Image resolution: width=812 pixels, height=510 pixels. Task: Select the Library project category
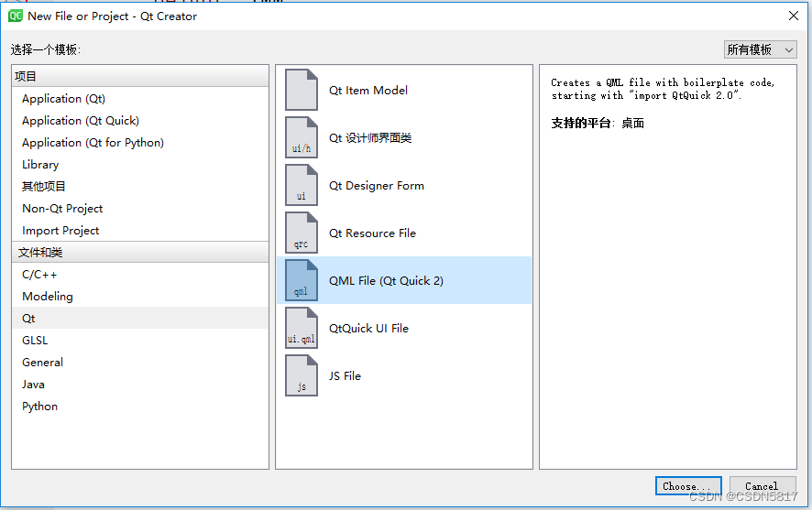pyautogui.click(x=140, y=165)
